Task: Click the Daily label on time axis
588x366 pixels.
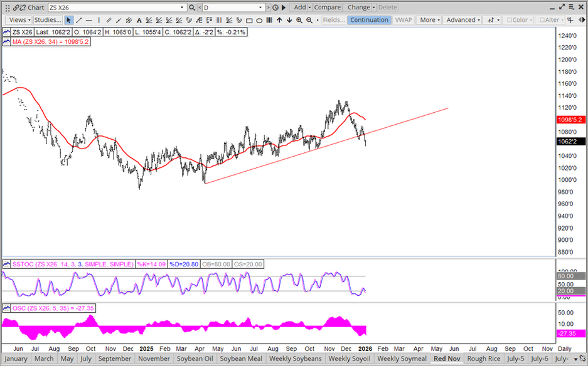Action: click(x=565, y=349)
